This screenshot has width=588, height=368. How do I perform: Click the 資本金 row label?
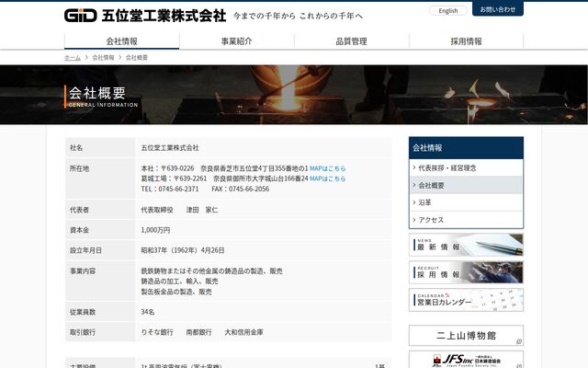80,230
